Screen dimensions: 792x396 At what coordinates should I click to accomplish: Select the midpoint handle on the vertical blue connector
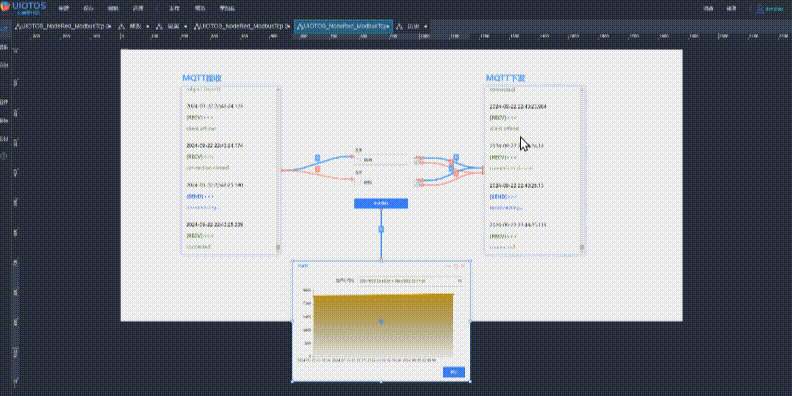381,229
